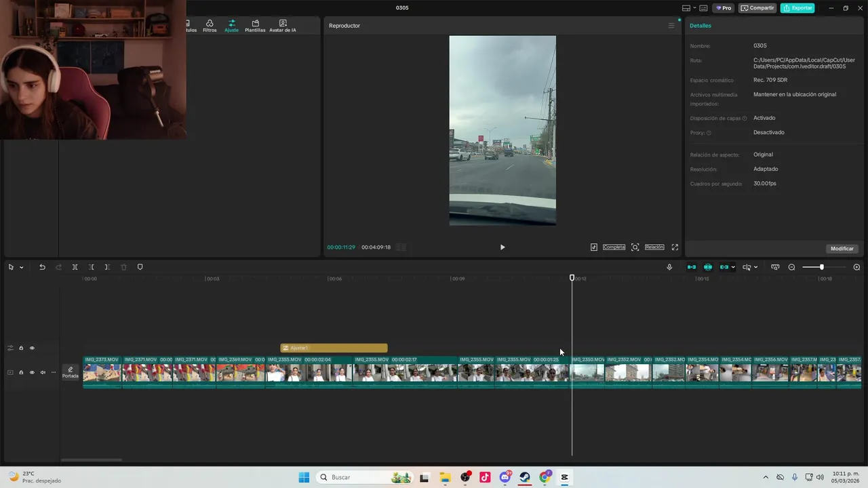Open the Filtros tab

tap(210, 26)
